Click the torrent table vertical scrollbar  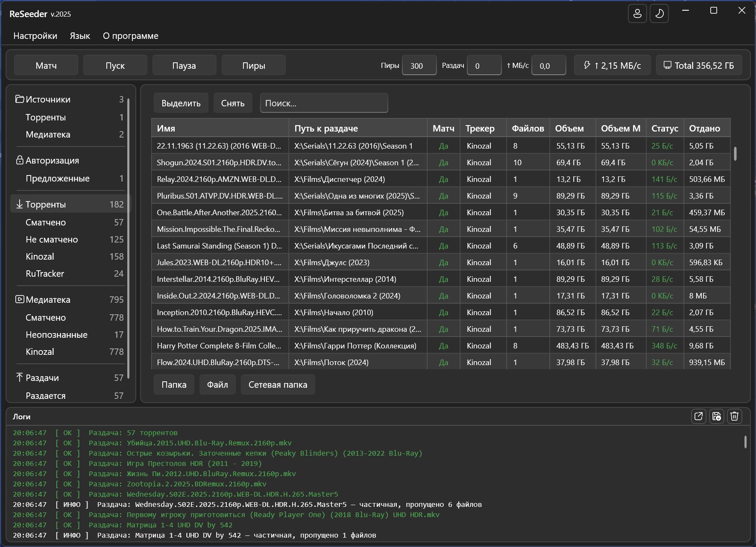click(735, 154)
